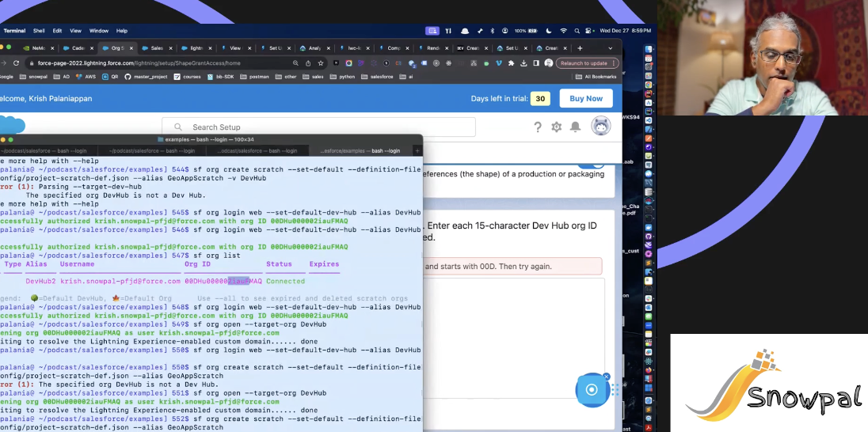This screenshot has width=868, height=432.
Task: Bookmark this page with the star icon
Action: (x=321, y=63)
